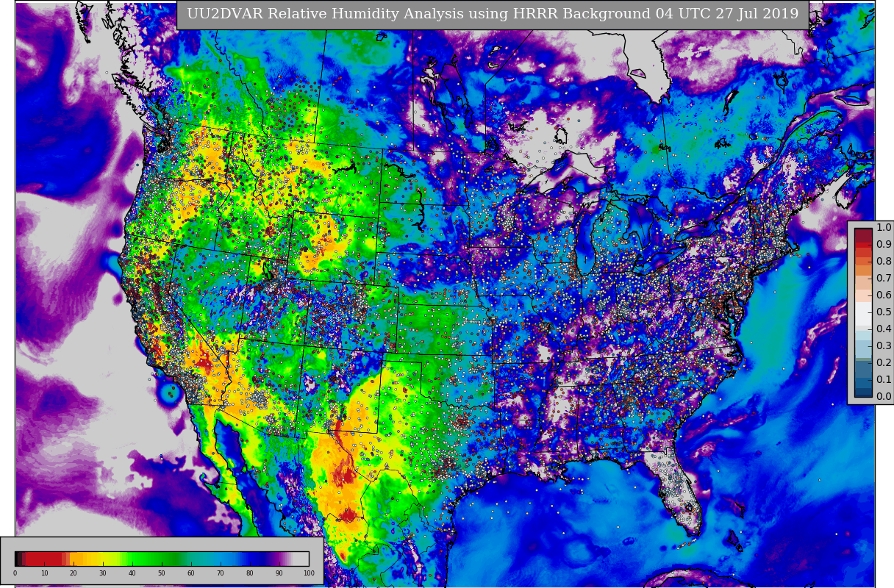This screenshot has height=588, width=894.
Task: Click the 0.4 label on right colorbar
Action: tap(884, 329)
